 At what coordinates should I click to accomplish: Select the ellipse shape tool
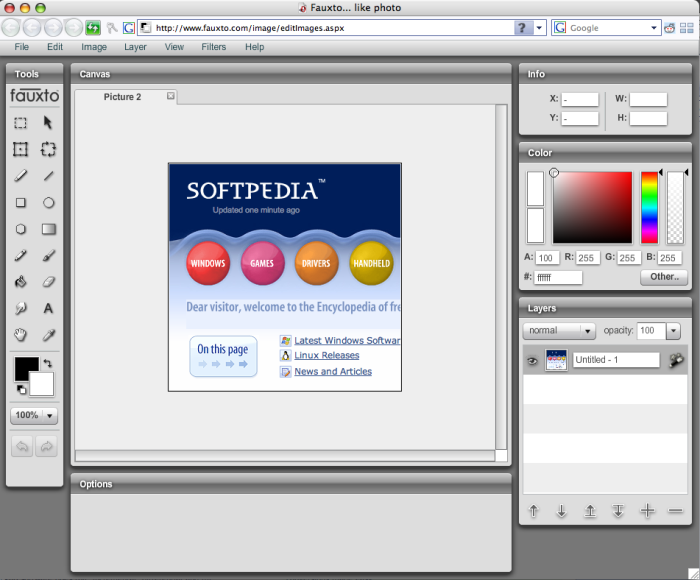point(49,203)
